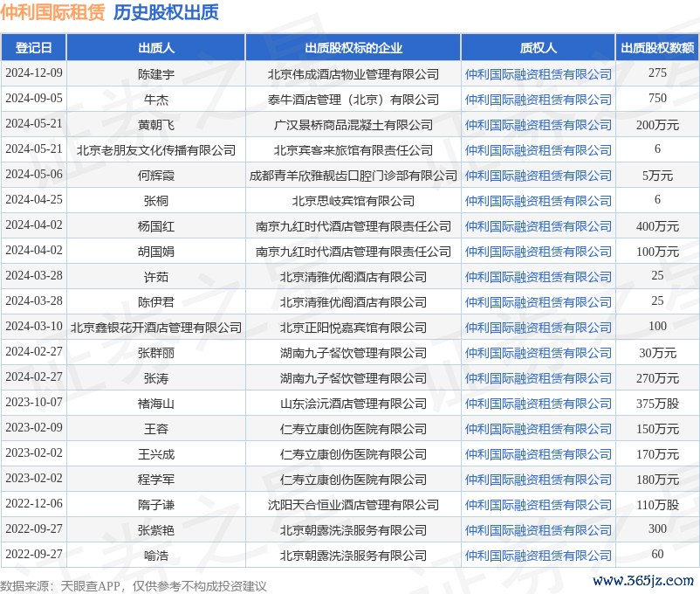Open 仲利国际融资租赁有限公司 link in 牛杰 row

pyautogui.click(x=538, y=100)
